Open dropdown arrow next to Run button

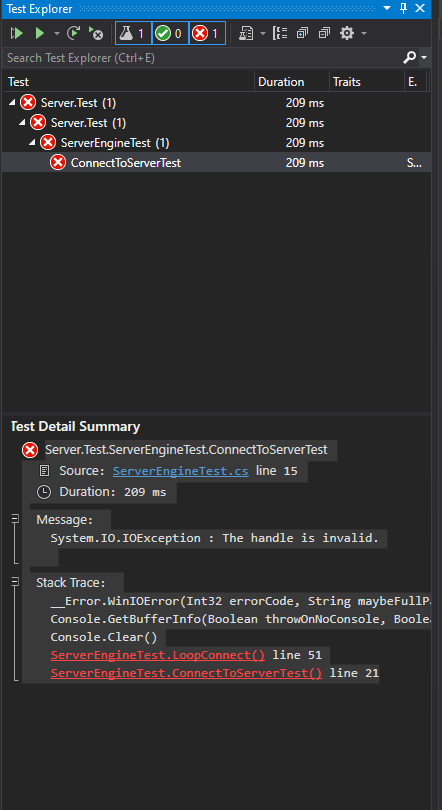(x=56, y=34)
